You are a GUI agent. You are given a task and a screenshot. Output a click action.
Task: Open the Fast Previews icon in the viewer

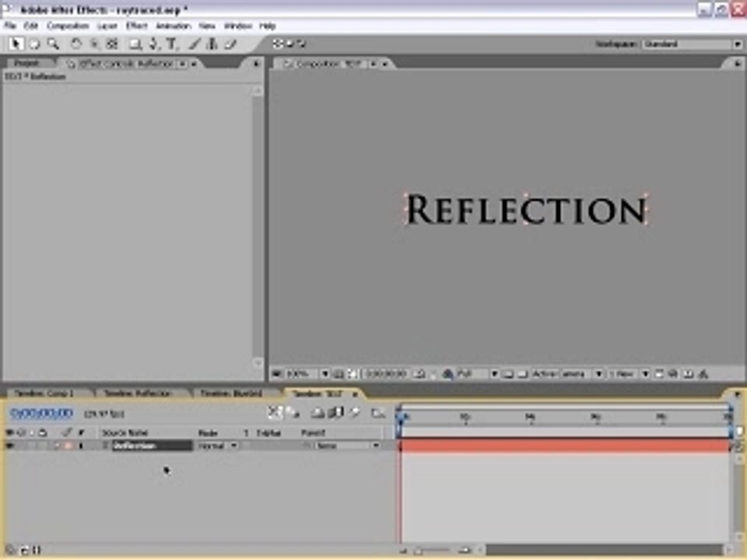(673, 374)
